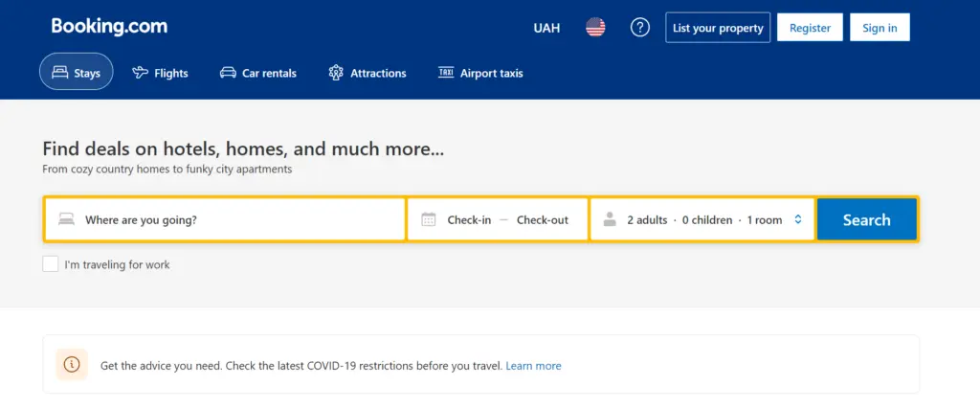Image resolution: width=980 pixels, height=409 pixels.
Task: Click the Booking.com logo
Action: [x=109, y=27]
